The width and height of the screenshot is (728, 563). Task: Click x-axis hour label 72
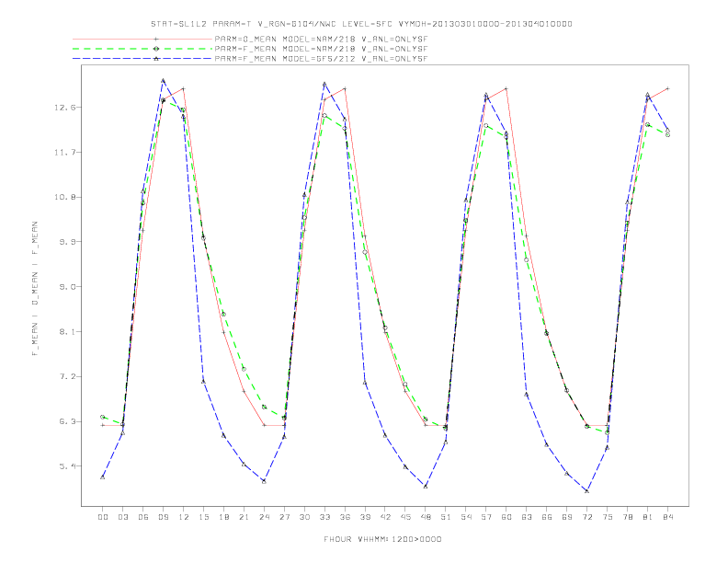tap(587, 517)
